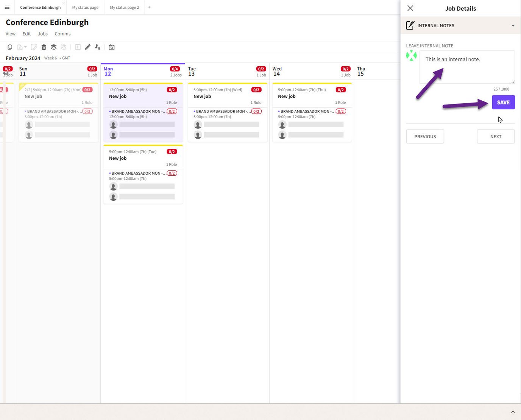
Task: Open Monday's 12:00pm-5:00pm New job card
Action: click(x=143, y=112)
